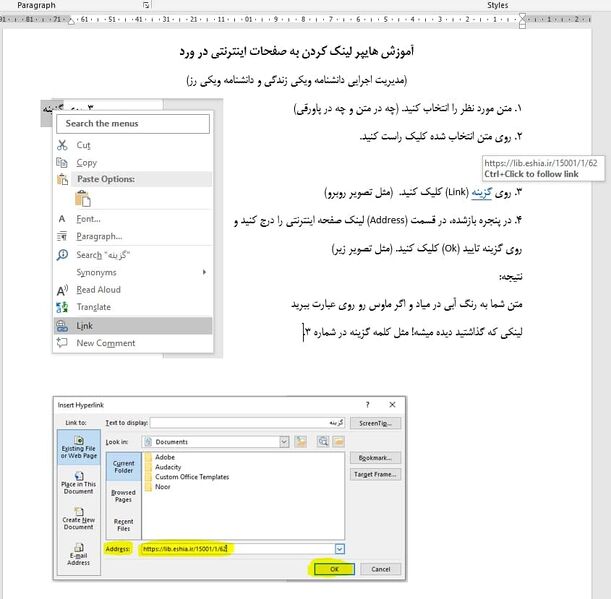The width and height of the screenshot is (611, 599).
Task: Select Existing File or Web Page option
Action: click(x=79, y=447)
